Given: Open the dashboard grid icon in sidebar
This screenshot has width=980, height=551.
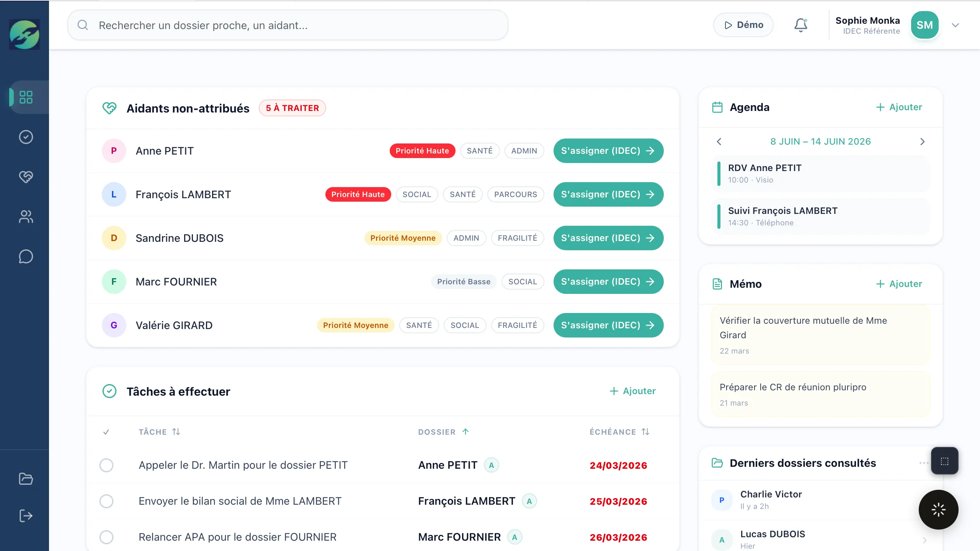Looking at the screenshot, I should 26,97.
